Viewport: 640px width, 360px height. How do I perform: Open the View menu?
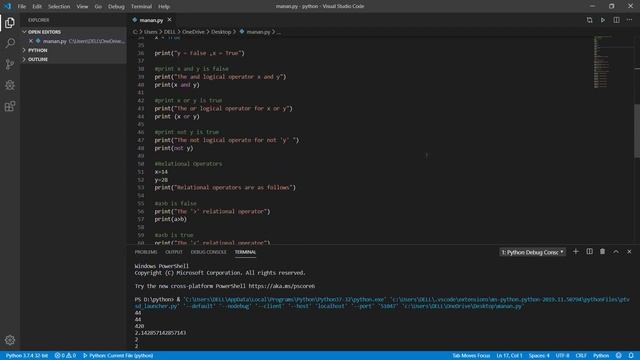coord(82,7)
